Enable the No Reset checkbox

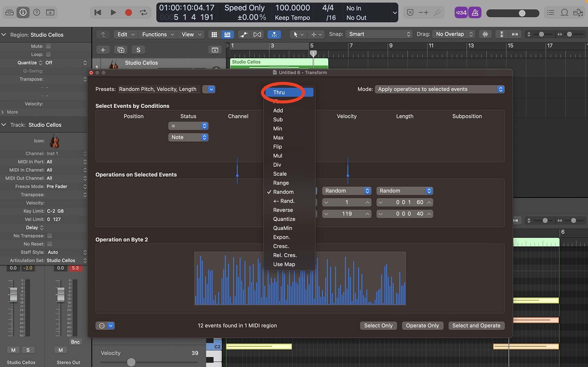tap(50, 244)
